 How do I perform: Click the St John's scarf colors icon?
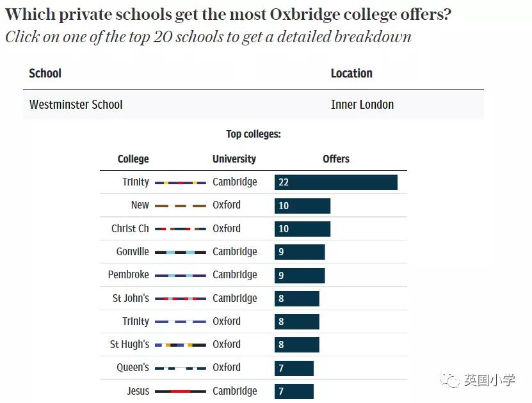coord(181,299)
